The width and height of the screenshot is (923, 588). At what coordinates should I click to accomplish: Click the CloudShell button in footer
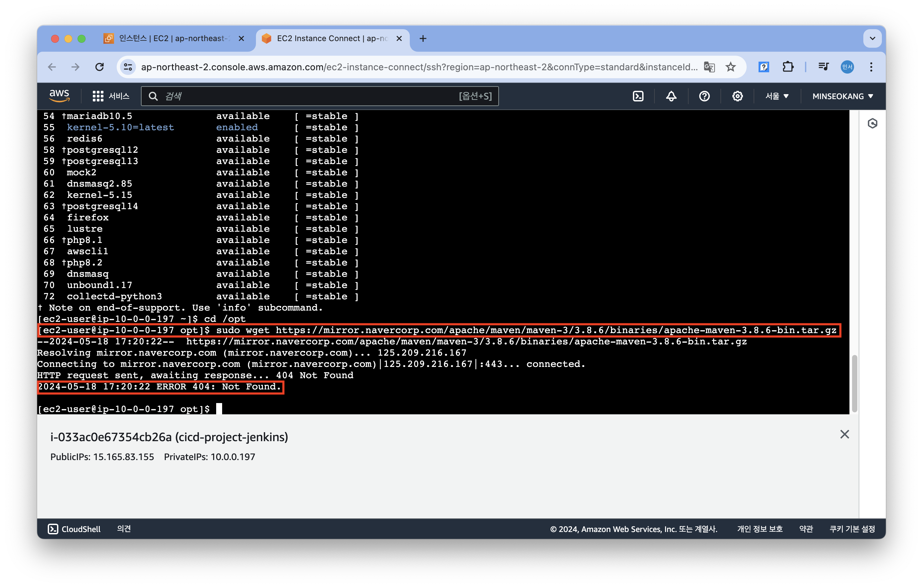click(74, 529)
